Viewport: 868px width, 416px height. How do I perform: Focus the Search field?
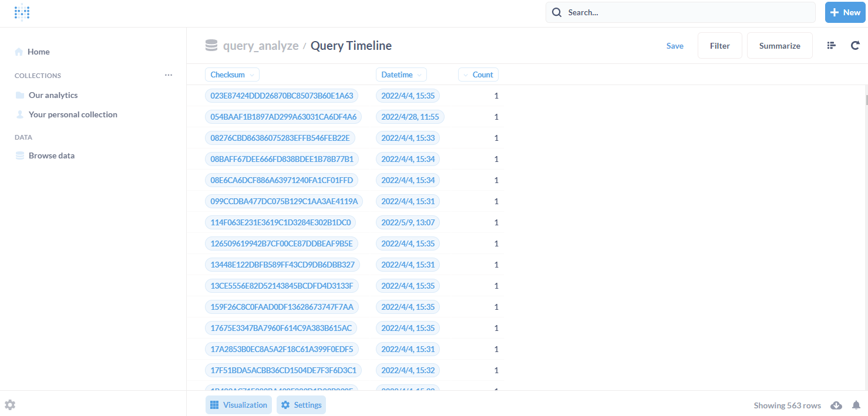tap(681, 12)
